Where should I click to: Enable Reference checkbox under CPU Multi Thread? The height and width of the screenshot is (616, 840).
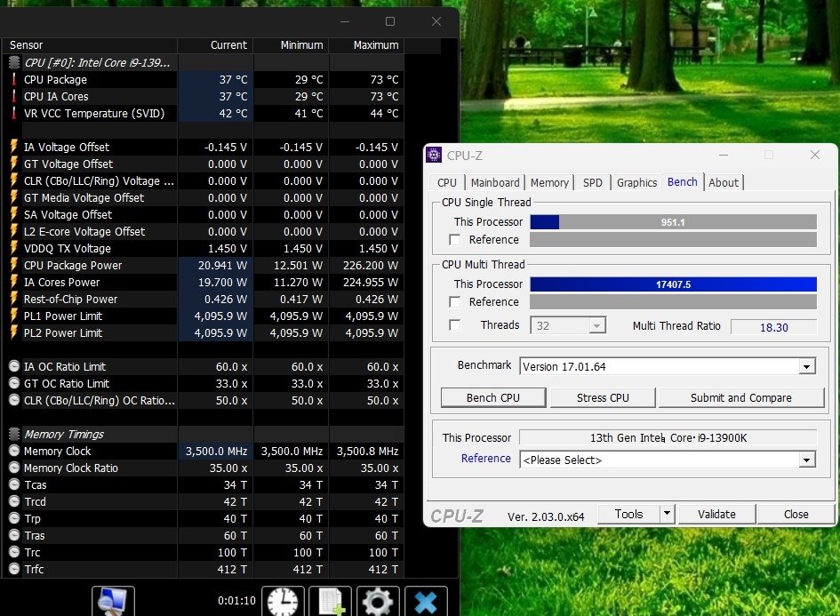(455, 302)
